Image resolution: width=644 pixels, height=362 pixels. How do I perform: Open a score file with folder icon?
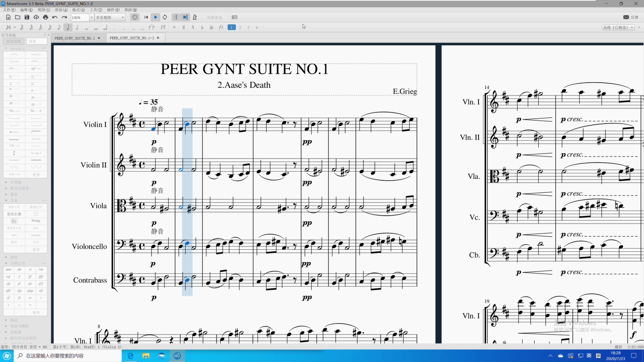pos(18,17)
